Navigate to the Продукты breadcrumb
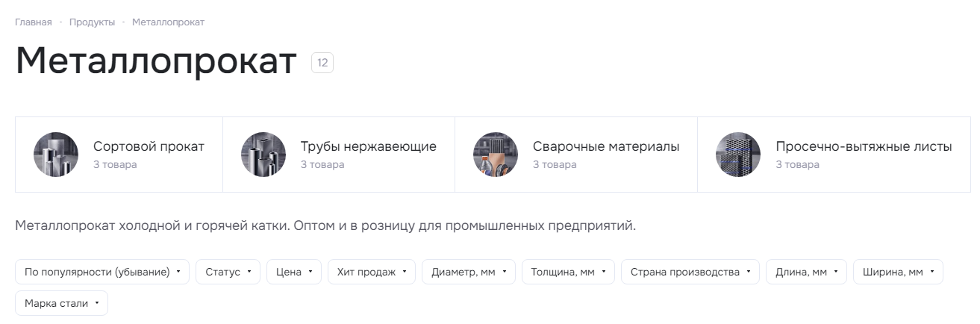Screen dimensions: 980x324 tap(93, 22)
